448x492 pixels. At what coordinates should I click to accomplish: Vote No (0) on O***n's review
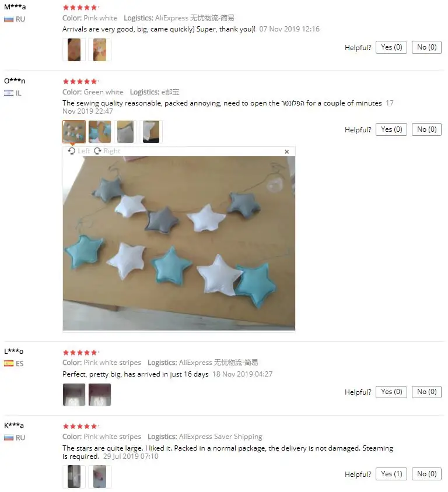(x=426, y=129)
